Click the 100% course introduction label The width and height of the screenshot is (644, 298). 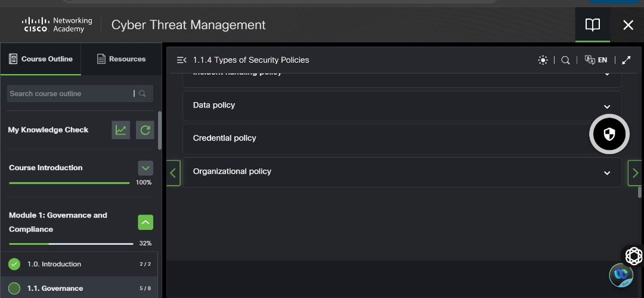pyautogui.click(x=144, y=182)
